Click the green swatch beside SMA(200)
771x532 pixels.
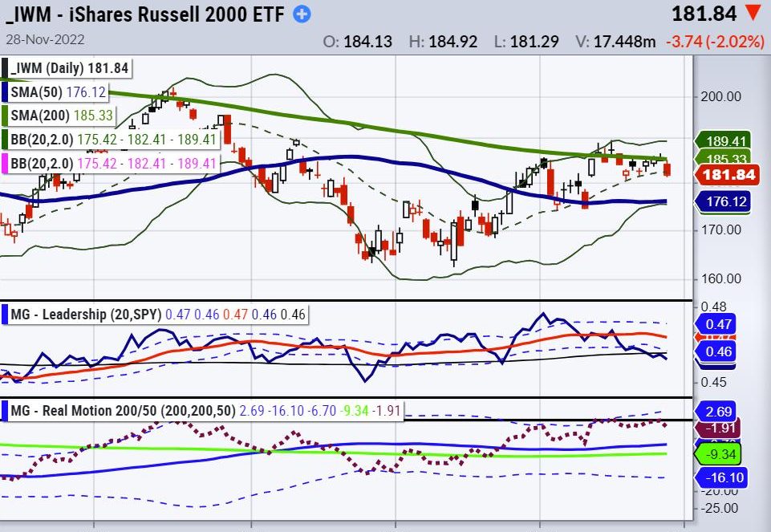(x=5, y=115)
